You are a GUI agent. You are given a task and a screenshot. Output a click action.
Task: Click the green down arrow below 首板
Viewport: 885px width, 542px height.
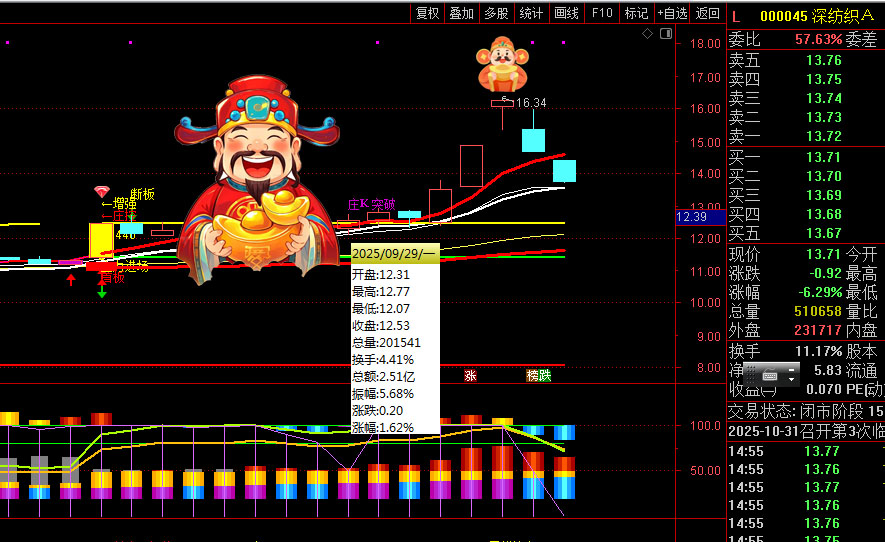tap(102, 291)
